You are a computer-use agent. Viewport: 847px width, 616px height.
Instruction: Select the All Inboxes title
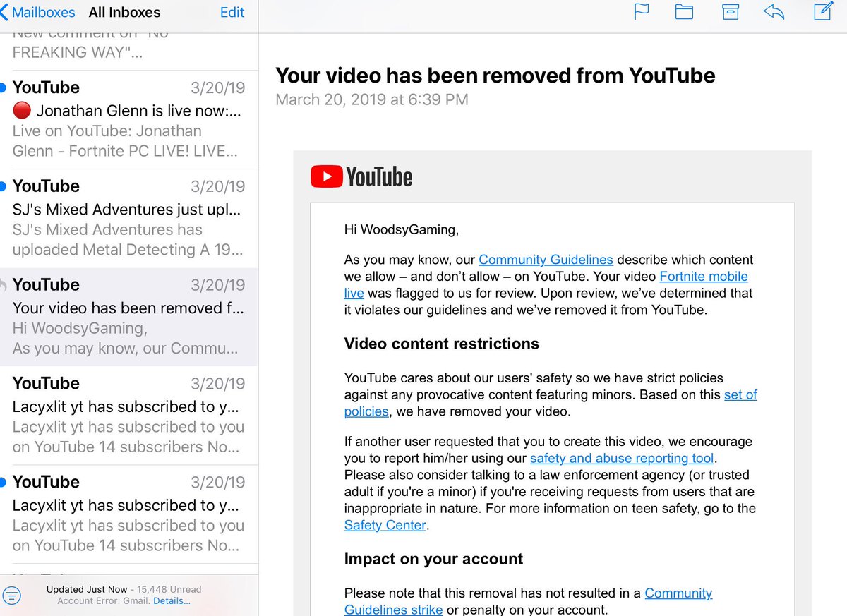click(124, 12)
